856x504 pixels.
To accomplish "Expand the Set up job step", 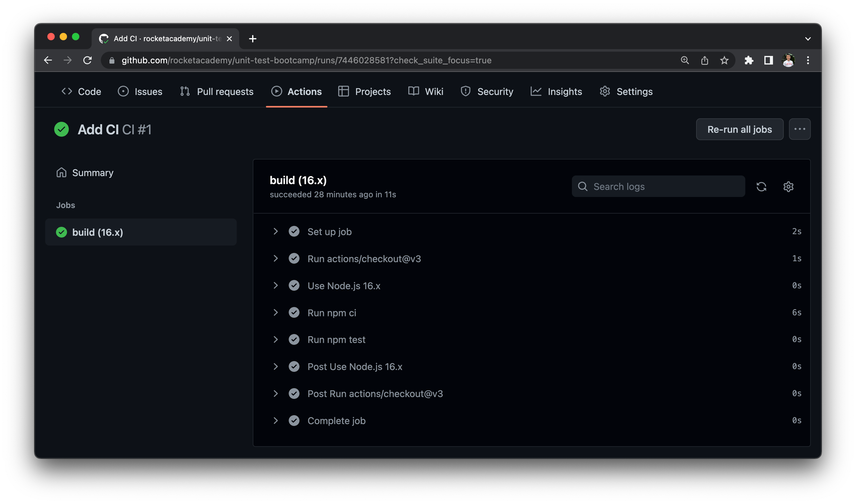I will click(x=275, y=231).
